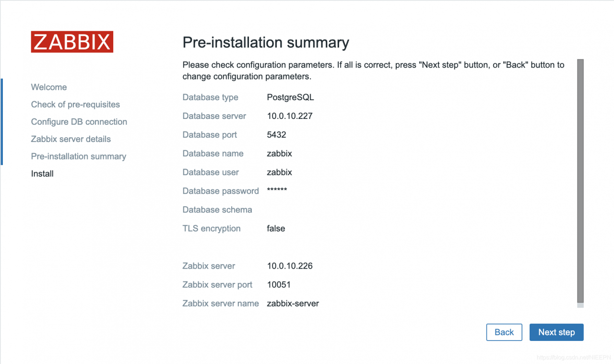Go to the Next step
Image resolution: width=614 pixels, height=364 pixels.
[x=556, y=332]
